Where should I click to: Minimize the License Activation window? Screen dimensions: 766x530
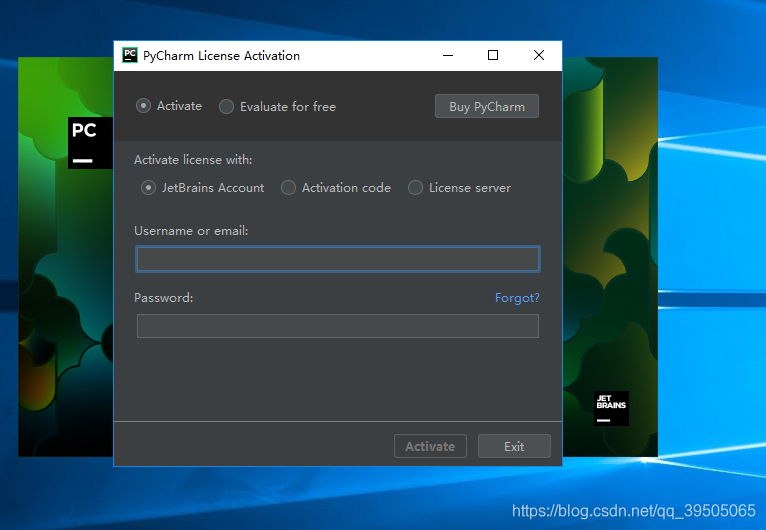[448, 55]
